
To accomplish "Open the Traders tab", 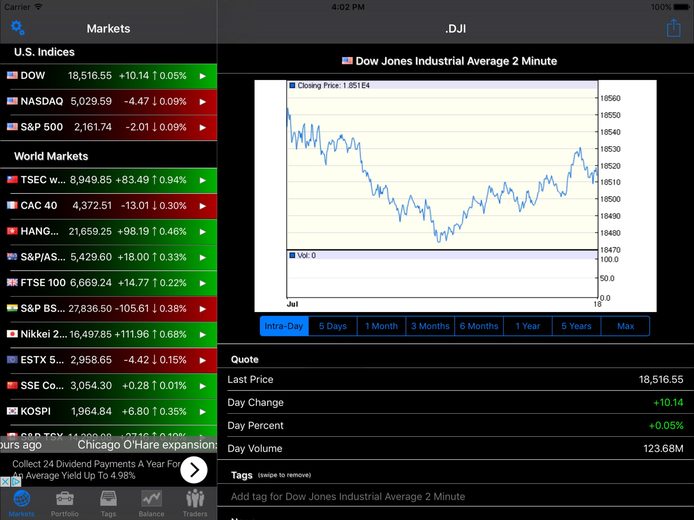I will coord(195,504).
